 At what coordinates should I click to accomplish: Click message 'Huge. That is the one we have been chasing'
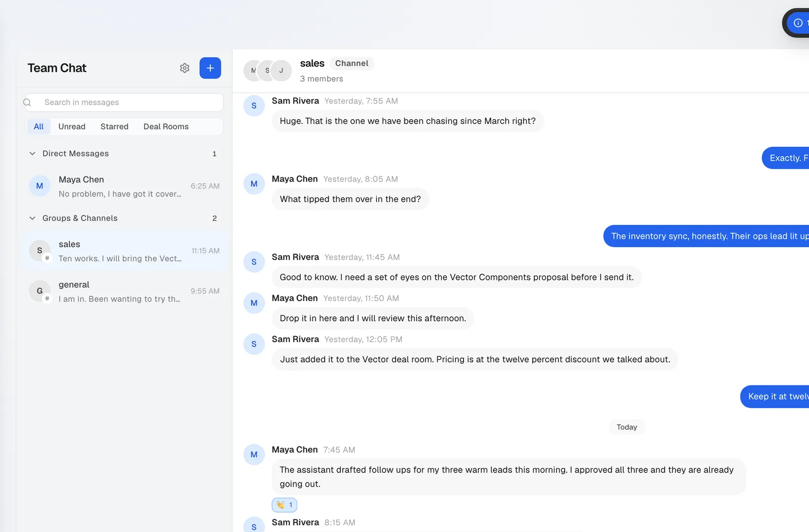tap(408, 121)
